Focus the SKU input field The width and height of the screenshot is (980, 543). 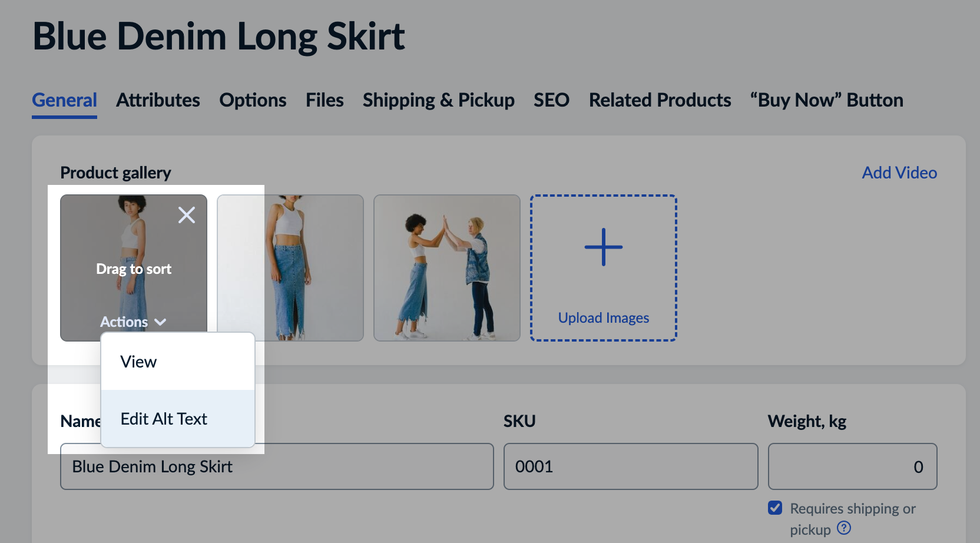[630, 466]
